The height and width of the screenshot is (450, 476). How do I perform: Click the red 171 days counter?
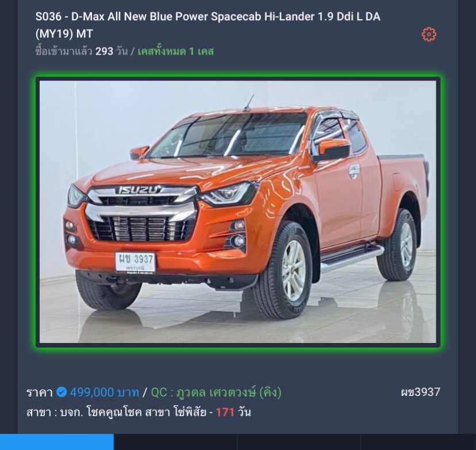pyautogui.click(x=225, y=413)
